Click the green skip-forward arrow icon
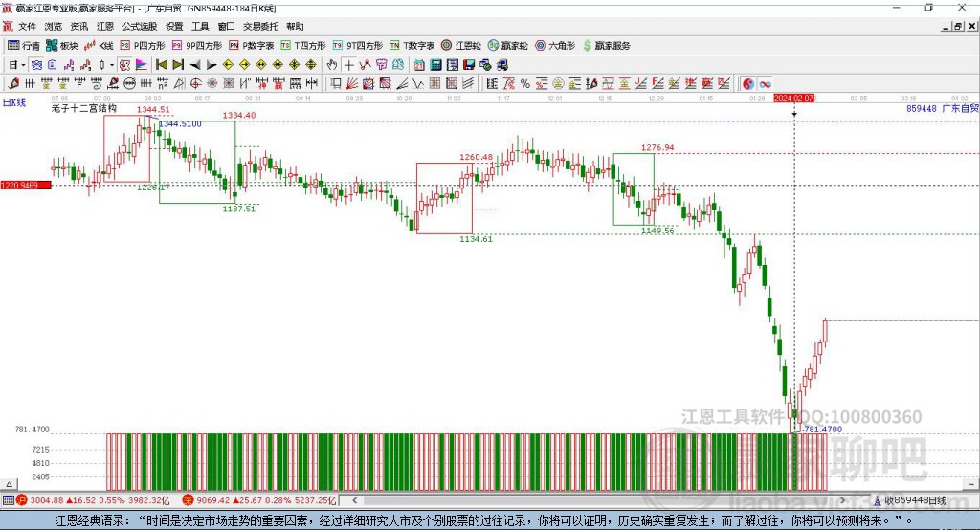The width and height of the screenshot is (980, 530). click(177, 64)
